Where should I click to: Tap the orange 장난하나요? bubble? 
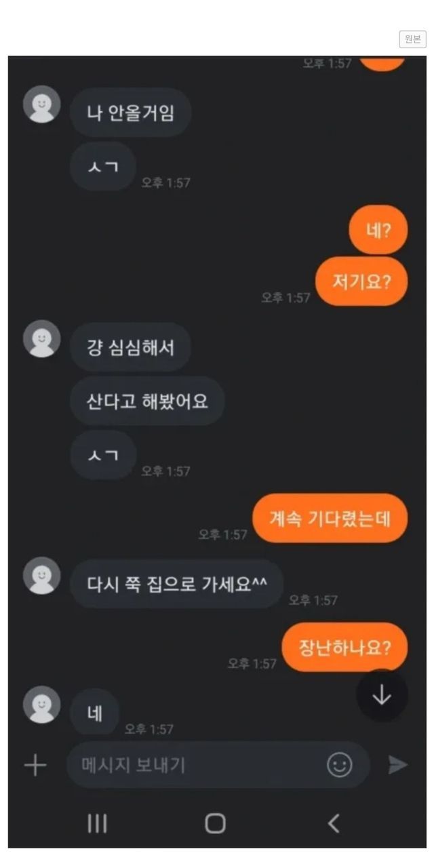tap(344, 647)
